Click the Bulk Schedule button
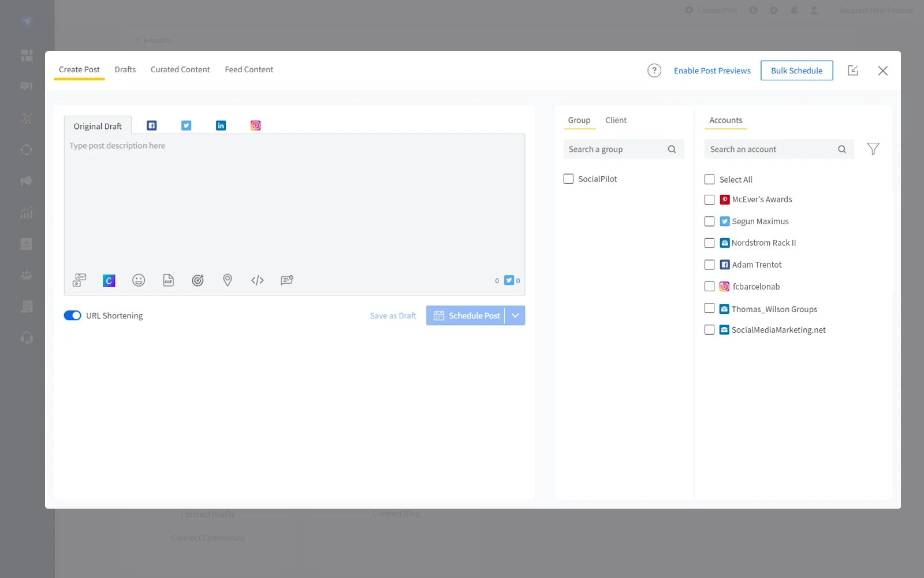This screenshot has width=924, height=578. (796, 71)
